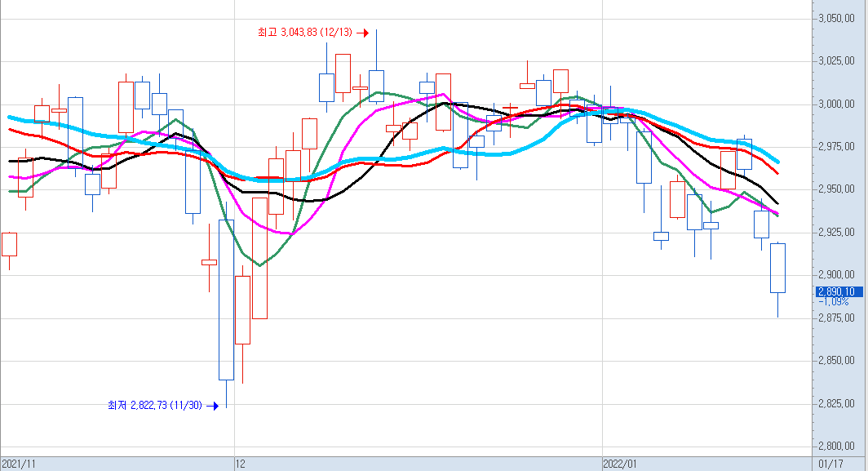868x471 pixels.
Task: Click the 2021/11 date axis label
Action: [19, 464]
